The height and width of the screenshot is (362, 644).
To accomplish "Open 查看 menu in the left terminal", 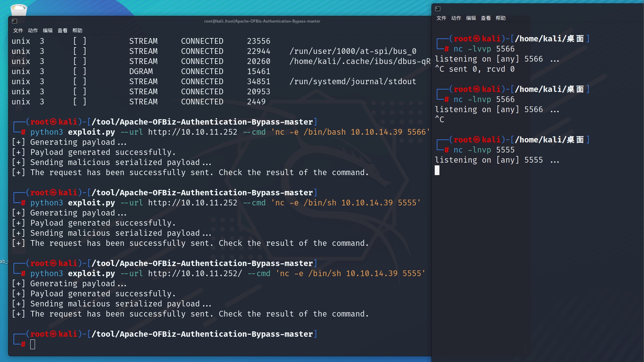I will point(63,31).
